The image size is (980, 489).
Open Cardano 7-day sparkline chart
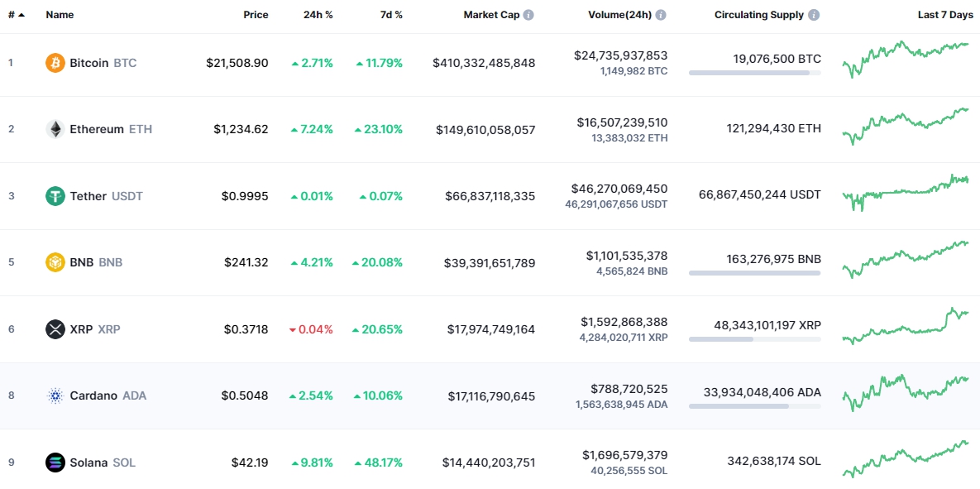coord(906,392)
